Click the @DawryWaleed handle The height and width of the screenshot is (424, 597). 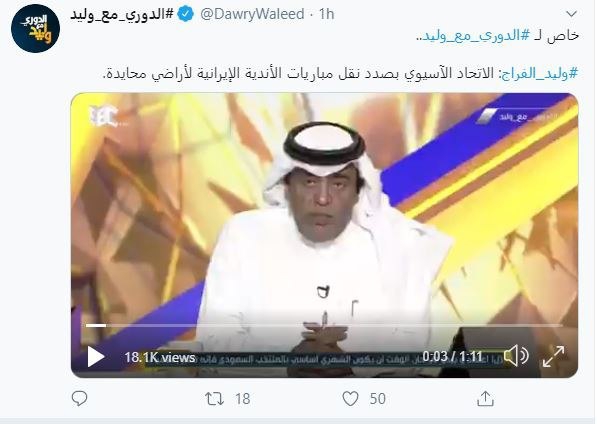[252, 14]
